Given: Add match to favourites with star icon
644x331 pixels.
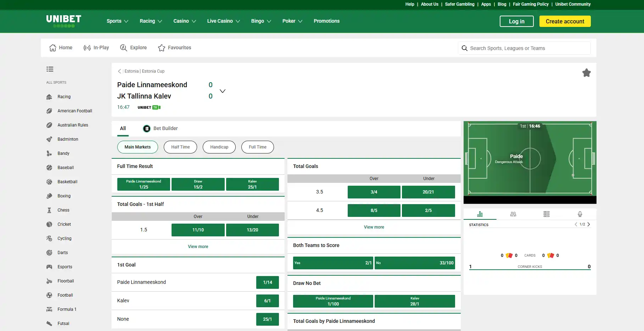Looking at the screenshot, I should [x=586, y=73].
